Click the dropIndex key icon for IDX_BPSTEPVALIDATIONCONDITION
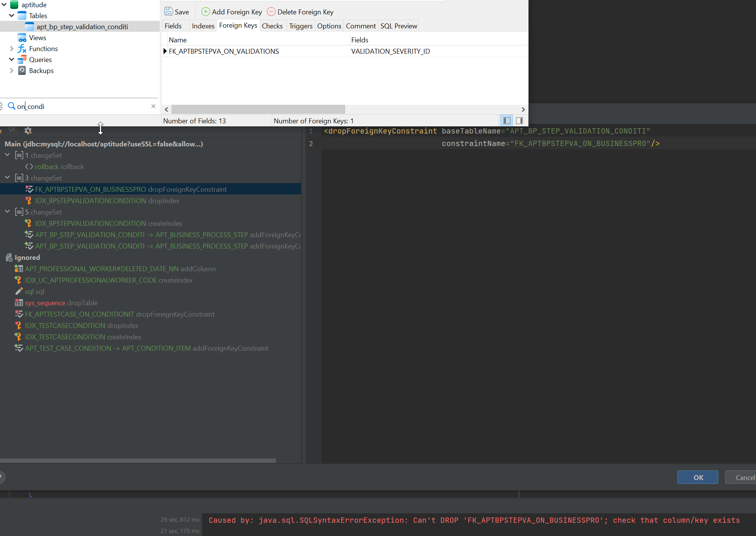 [28, 200]
